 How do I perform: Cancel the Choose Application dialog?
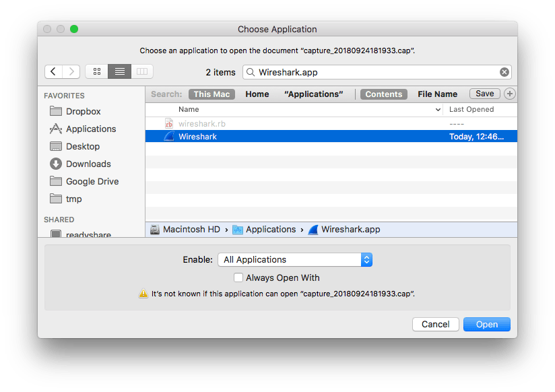[x=435, y=324]
